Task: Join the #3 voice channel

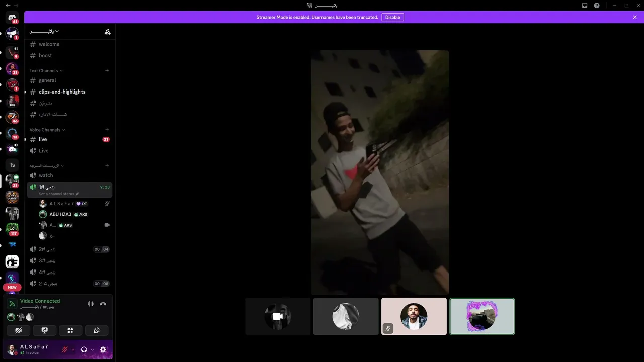Action: point(69,261)
